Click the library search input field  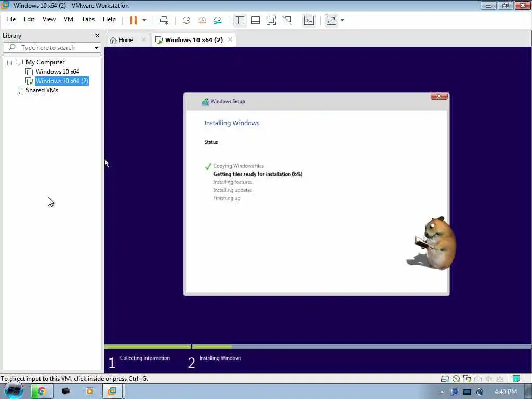click(x=51, y=47)
